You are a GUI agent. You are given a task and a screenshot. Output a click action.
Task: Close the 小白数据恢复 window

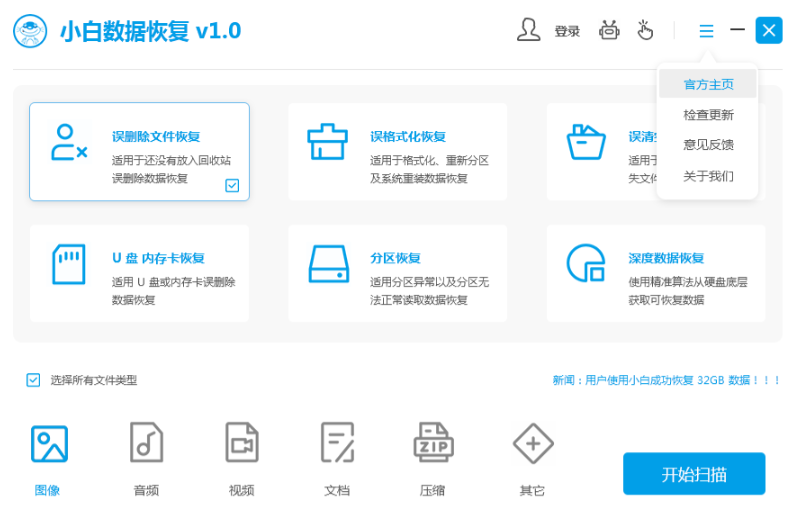[x=769, y=30]
